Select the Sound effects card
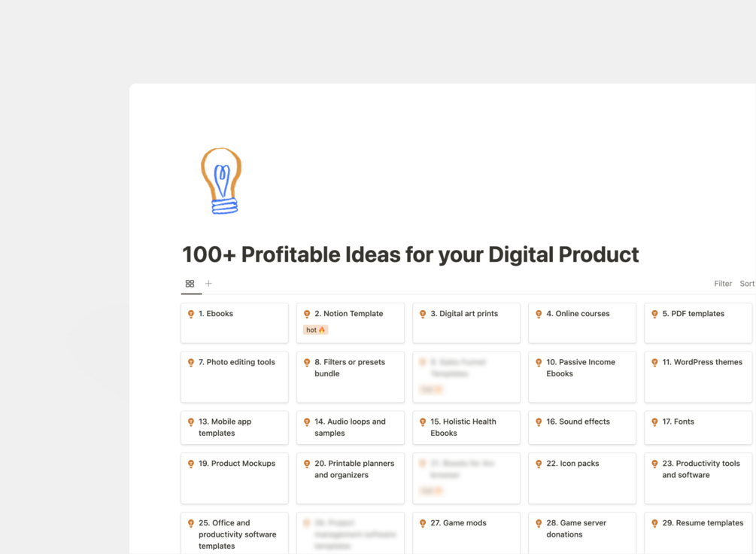 point(582,427)
